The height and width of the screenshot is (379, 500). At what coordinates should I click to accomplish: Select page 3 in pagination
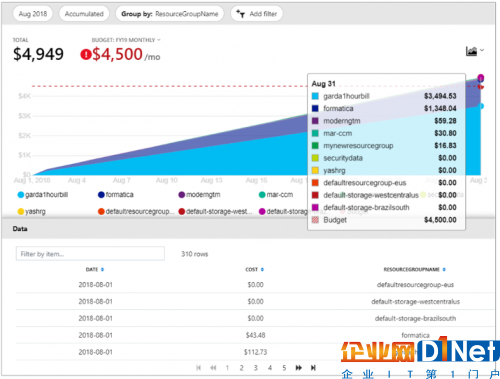click(255, 368)
